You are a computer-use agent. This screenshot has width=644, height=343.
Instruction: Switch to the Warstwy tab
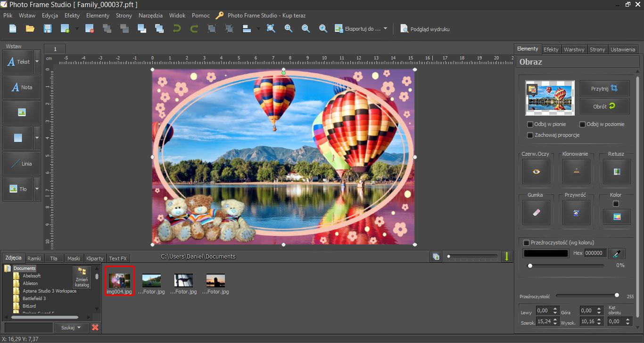pos(574,49)
